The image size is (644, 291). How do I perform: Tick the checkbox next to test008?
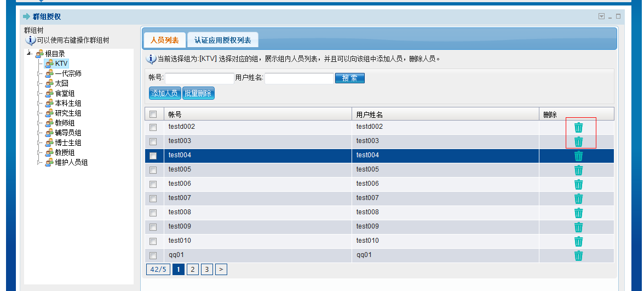pyautogui.click(x=153, y=213)
